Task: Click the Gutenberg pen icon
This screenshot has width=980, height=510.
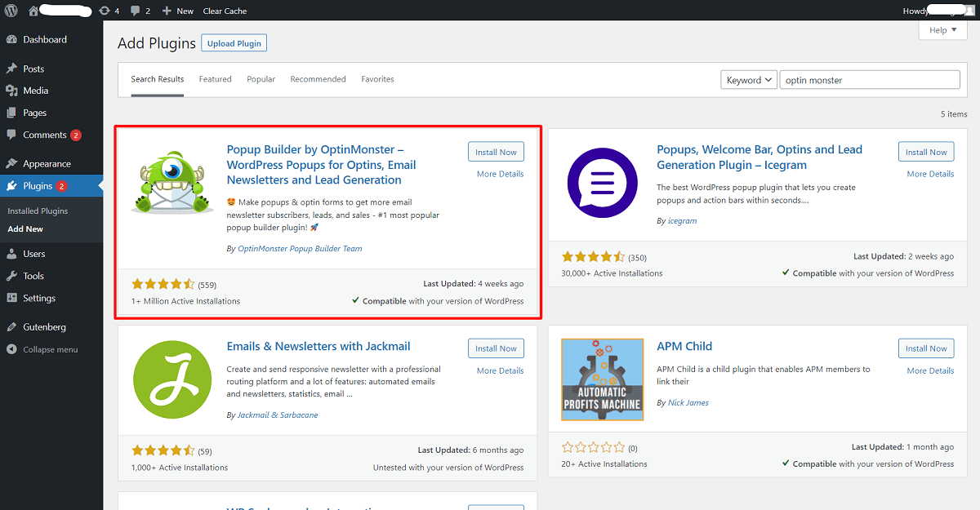Action: (11, 326)
